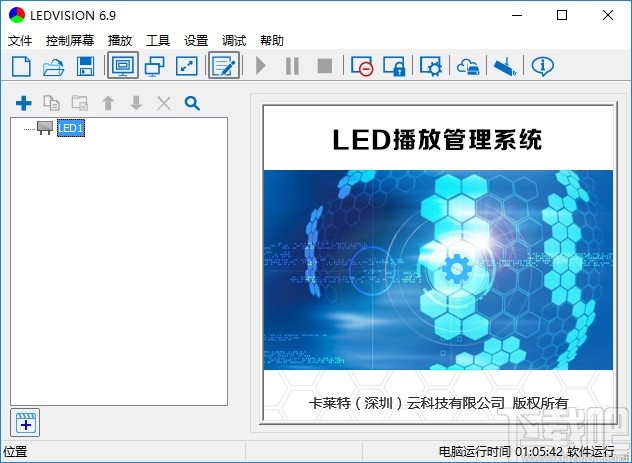Screen dimensions: 632x463
Task: Search using the magnifying glass icon
Action: pyautogui.click(x=192, y=104)
